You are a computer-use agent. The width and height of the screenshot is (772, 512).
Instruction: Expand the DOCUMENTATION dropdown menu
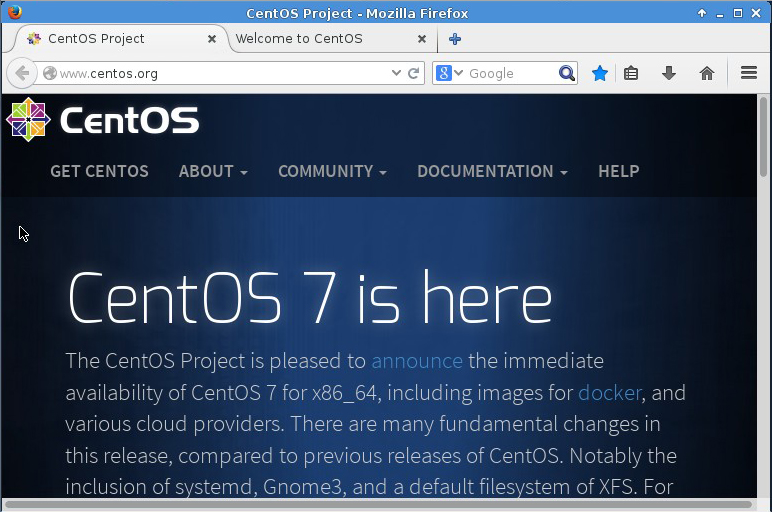(492, 171)
